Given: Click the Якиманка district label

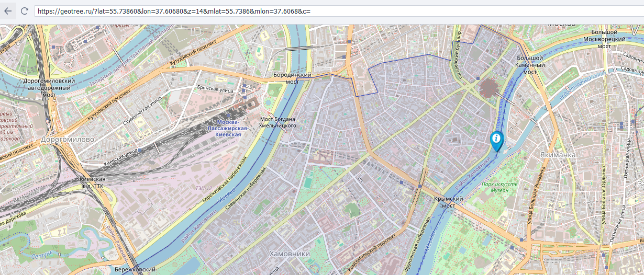Looking at the screenshot, I should [x=558, y=155].
